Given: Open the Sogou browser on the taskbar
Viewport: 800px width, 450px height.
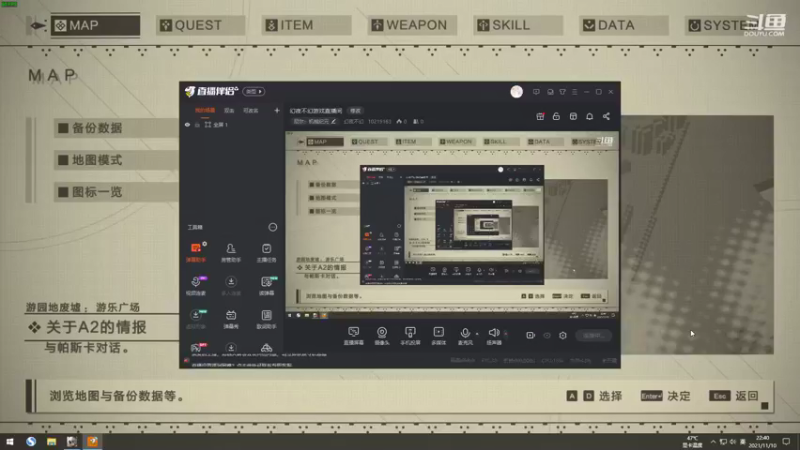Looking at the screenshot, I should (x=31, y=441).
